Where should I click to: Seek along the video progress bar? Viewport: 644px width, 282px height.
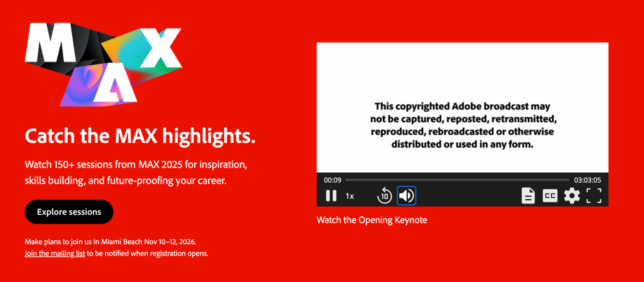457,180
